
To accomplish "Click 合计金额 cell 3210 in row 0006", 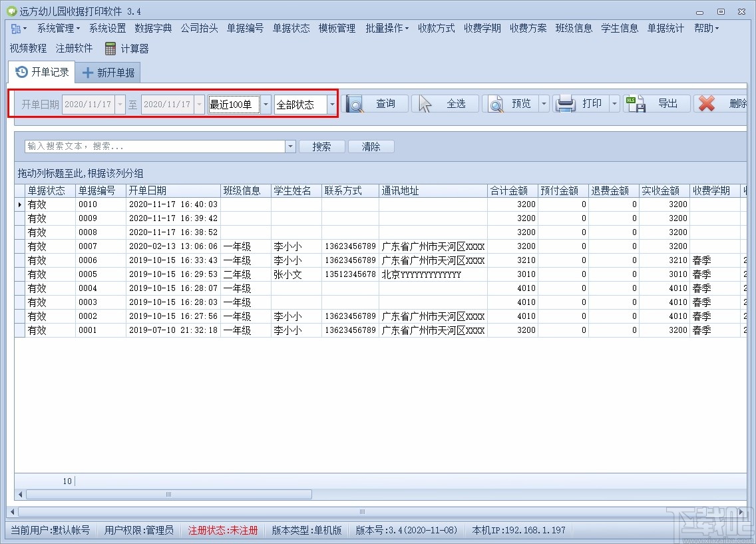I will 512,260.
